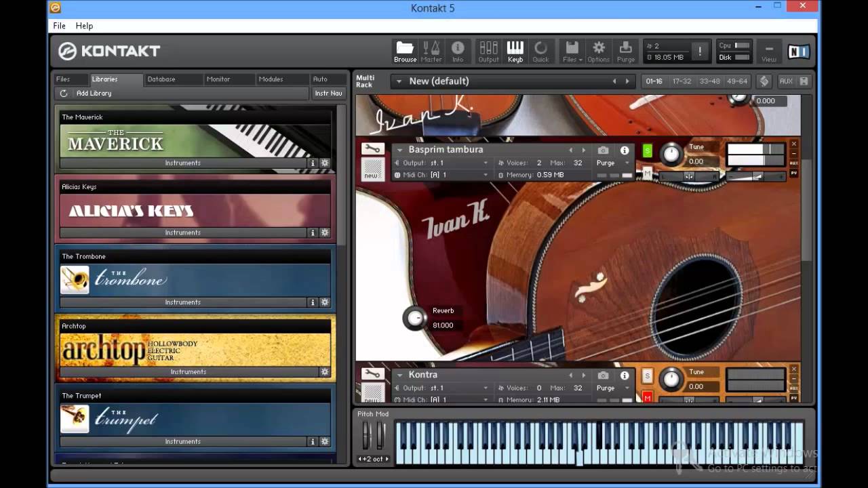Toggle PV on Basprim tambura header
868x488 pixels.
tap(794, 174)
